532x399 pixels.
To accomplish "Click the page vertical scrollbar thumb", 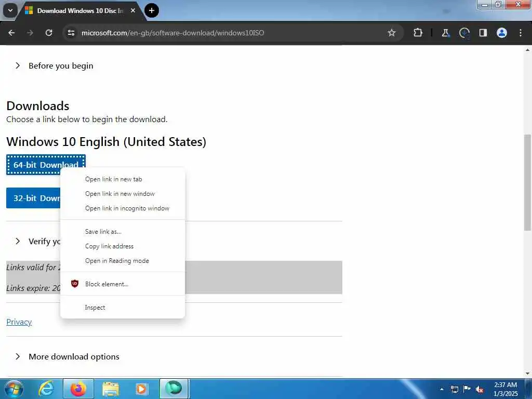I will [x=527, y=182].
